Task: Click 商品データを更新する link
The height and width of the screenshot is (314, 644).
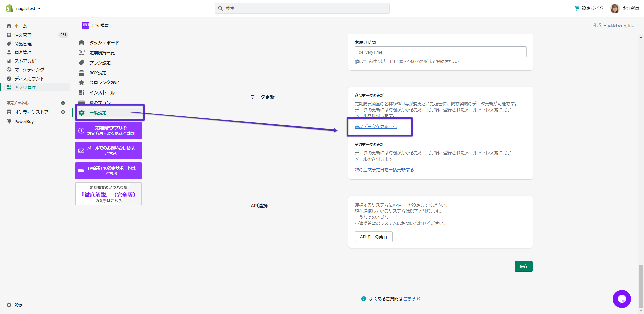Action: [376, 127]
